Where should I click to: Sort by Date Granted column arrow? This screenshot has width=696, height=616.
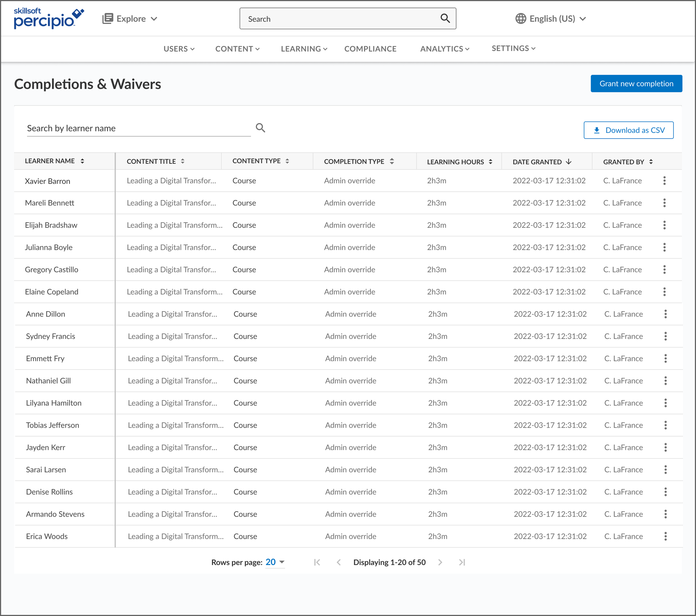[x=568, y=162]
